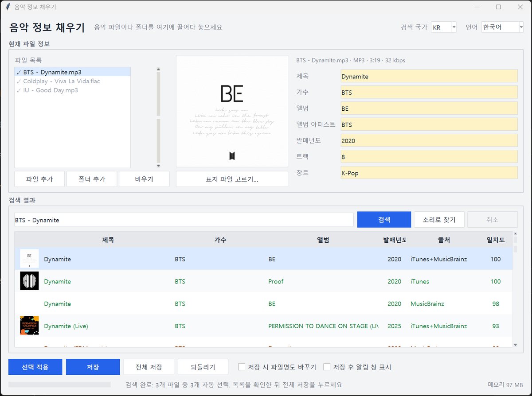Click the 소리로 찾기 button
The width and height of the screenshot is (532, 396).
coord(439,220)
